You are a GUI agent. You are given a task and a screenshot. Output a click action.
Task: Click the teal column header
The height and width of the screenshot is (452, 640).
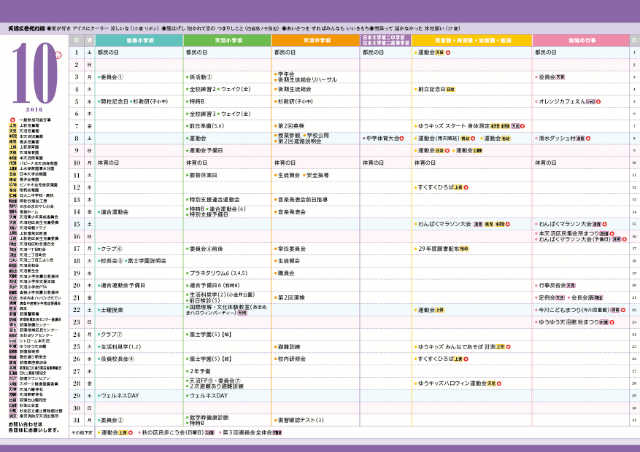pyautogui.click(x=139, y=40)
